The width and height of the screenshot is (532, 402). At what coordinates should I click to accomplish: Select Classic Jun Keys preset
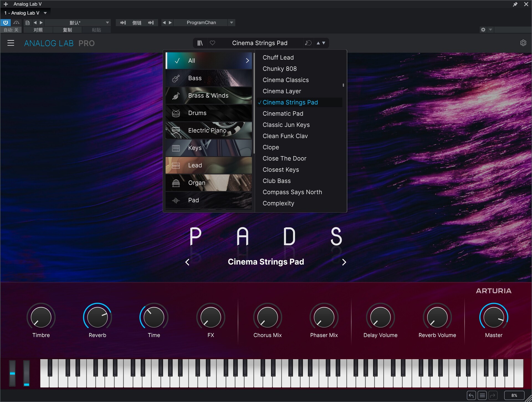299,125
